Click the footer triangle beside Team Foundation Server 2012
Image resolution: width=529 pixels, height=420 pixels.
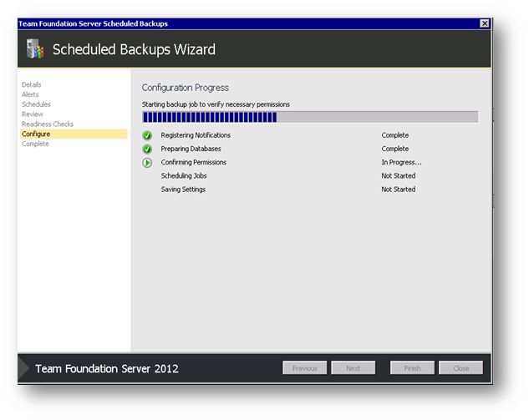[x=23, y=368]
